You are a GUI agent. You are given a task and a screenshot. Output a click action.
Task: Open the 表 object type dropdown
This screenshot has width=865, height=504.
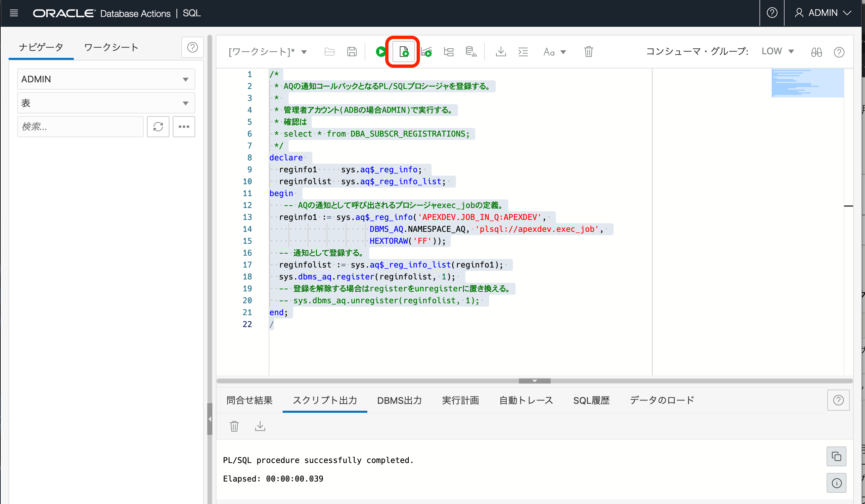[x=106, y=103]
